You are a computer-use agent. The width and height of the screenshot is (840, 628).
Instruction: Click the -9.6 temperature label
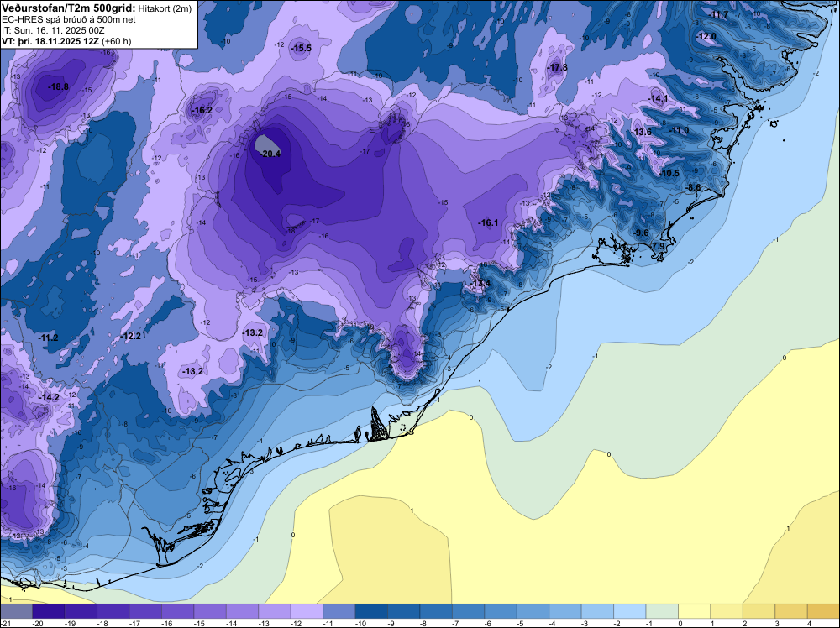point(641,233)
